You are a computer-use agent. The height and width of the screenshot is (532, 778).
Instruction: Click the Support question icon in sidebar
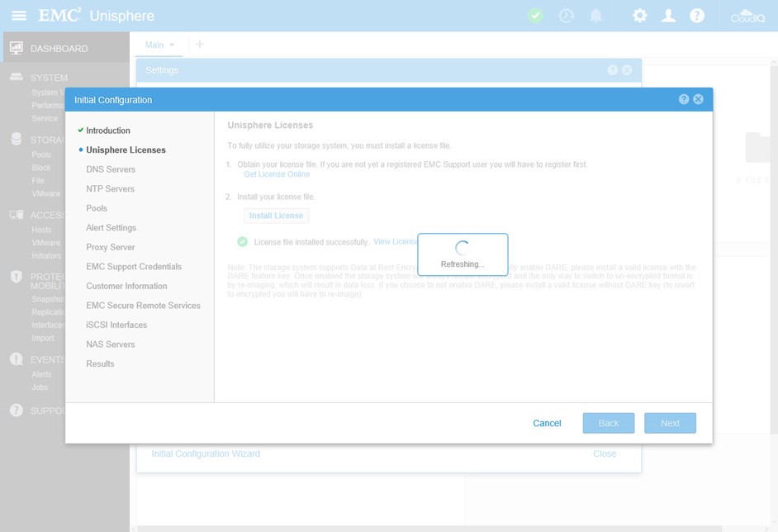pos(17,411)
